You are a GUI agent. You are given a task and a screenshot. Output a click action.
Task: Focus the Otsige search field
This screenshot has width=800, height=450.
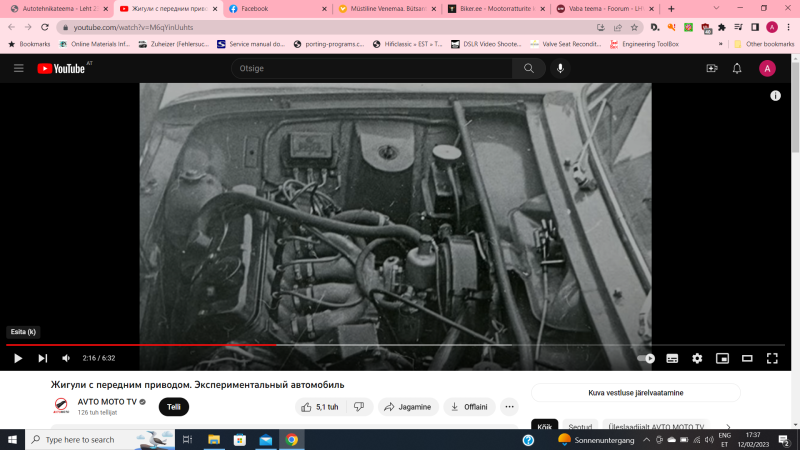pyautogui.click(x=371, y=68)
